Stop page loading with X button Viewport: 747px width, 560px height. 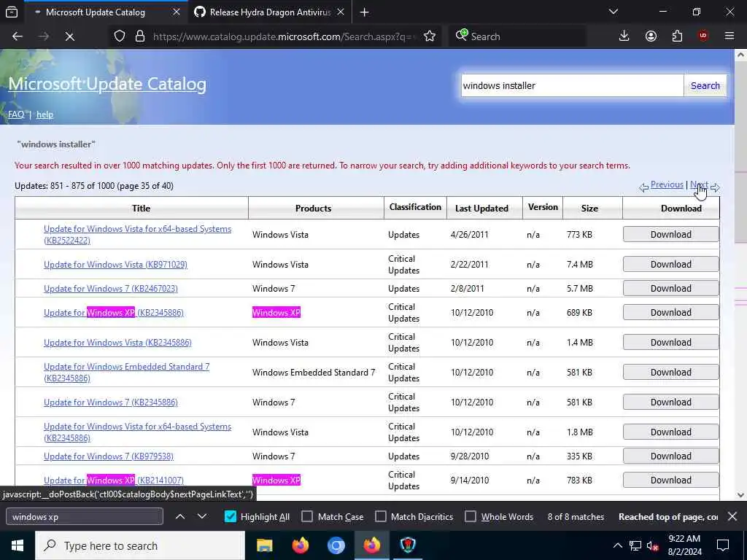(x=69, y=36)
